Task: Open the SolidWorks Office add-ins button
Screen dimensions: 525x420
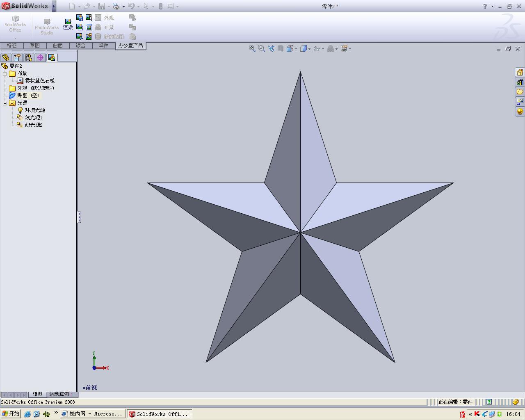Action: (x=15, y=27)
